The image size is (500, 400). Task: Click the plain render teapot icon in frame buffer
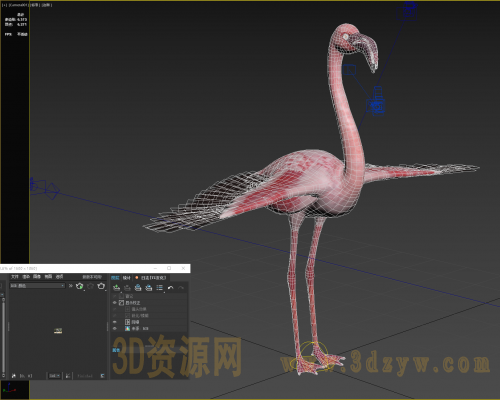101,286
